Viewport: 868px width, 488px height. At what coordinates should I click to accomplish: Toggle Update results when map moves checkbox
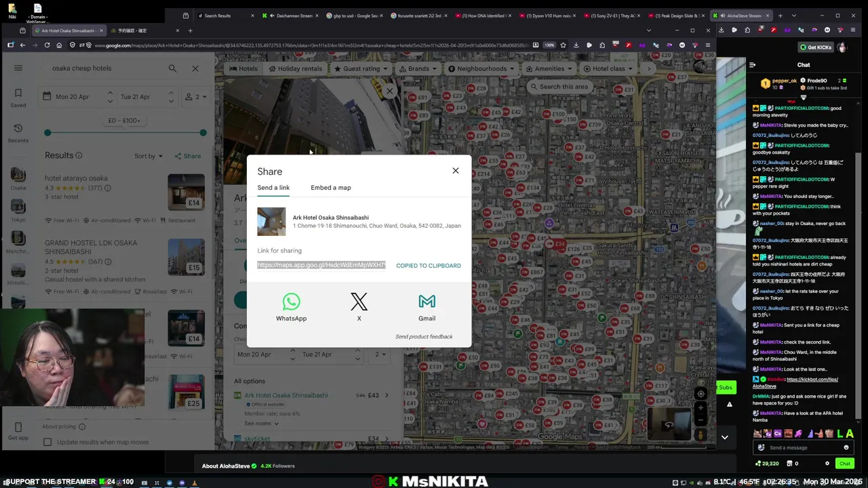click(47, 442)
